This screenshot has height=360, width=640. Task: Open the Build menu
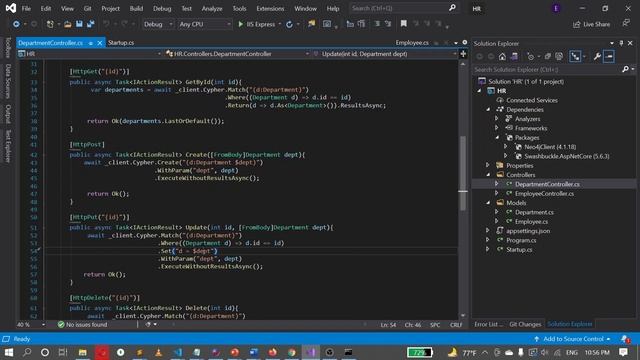[136, 8]
